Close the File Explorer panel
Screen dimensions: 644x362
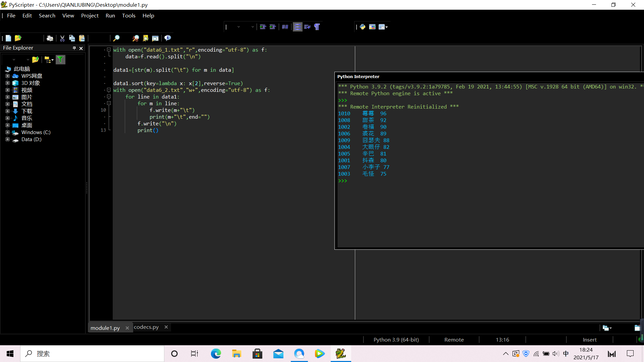click(x=81, y=48)
